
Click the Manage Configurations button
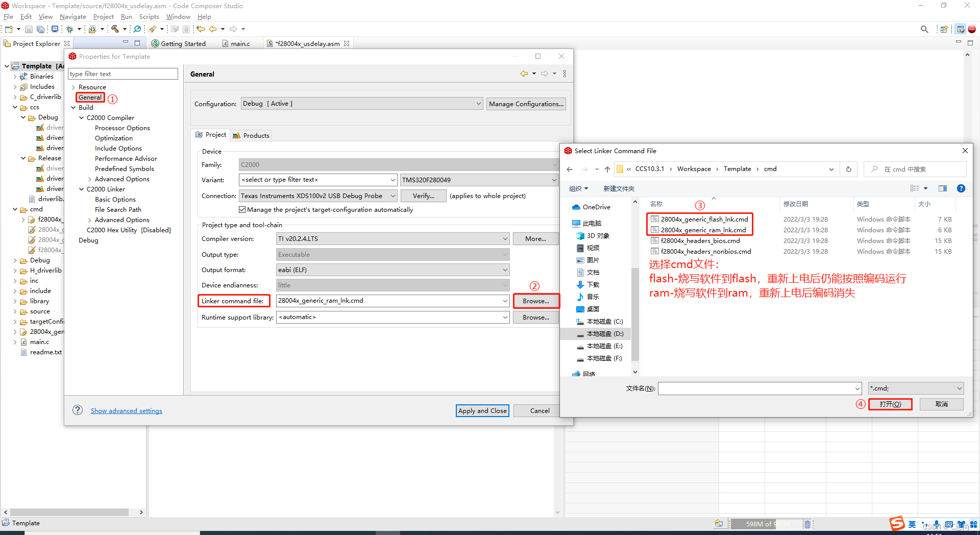coord(526,104)
